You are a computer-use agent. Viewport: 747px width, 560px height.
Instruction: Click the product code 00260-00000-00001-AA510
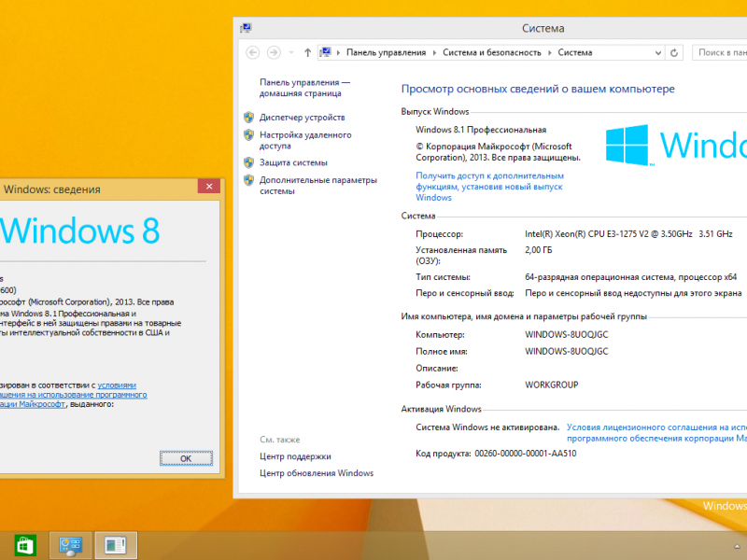(x=526, y=454)
